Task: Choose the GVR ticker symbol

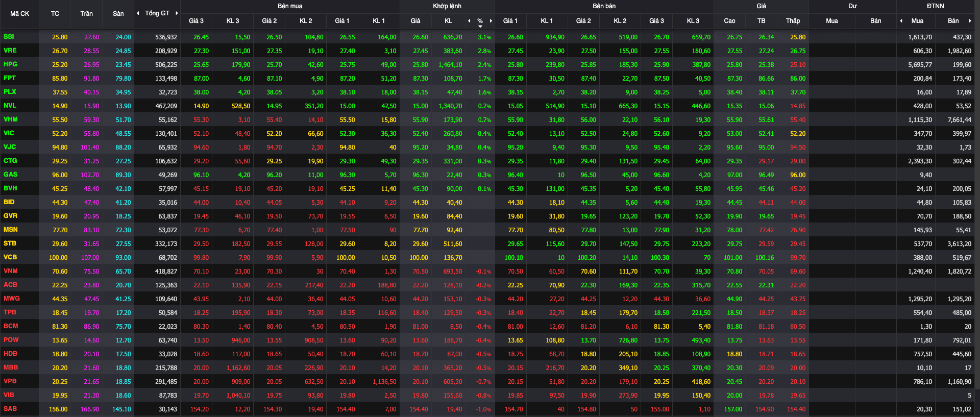Action: pyautogui.click(x=10, y=216)
